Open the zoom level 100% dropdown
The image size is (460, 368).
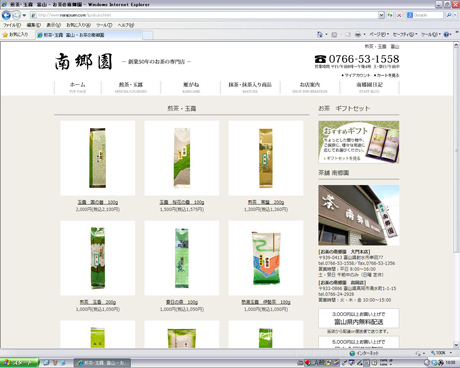442,353
